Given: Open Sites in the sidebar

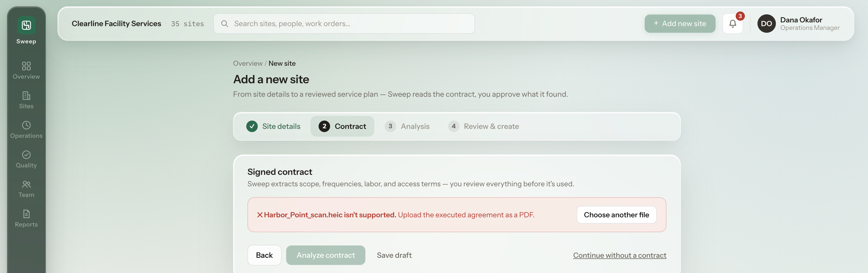Looking at the screenshot, I should pos(26,100).
